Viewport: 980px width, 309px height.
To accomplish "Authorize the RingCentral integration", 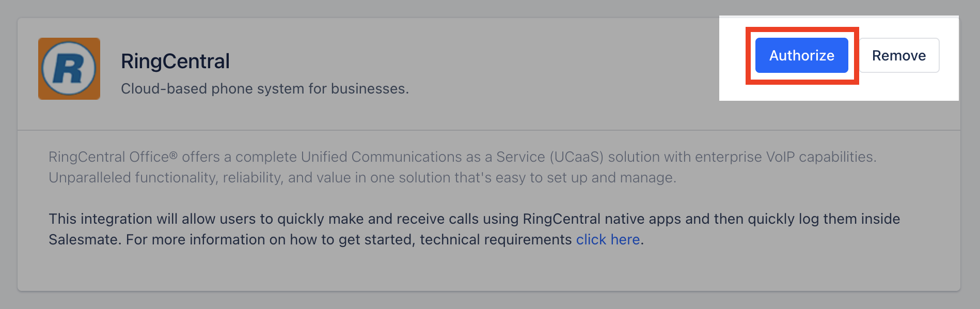I will click(x=801, y=55).
